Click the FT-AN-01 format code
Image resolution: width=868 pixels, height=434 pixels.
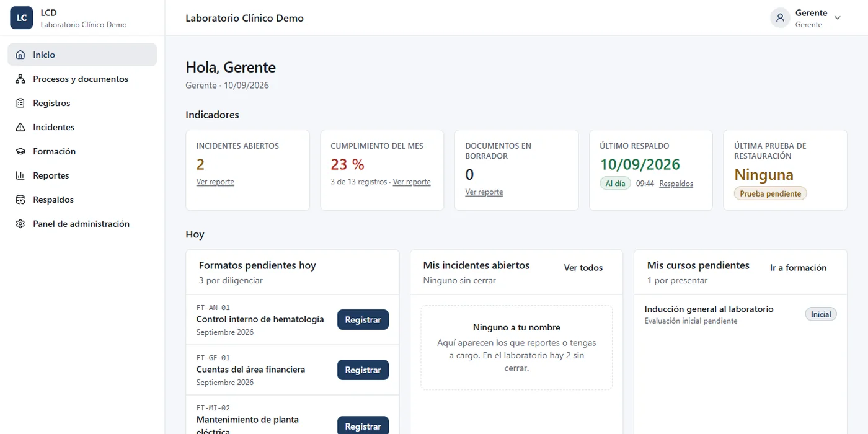213,308
